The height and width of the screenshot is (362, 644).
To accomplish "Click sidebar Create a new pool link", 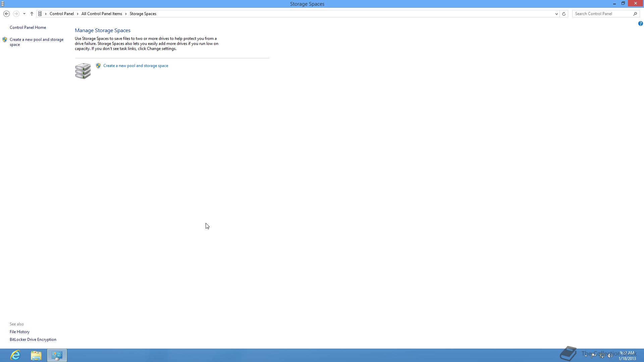I will click(37, 42).
